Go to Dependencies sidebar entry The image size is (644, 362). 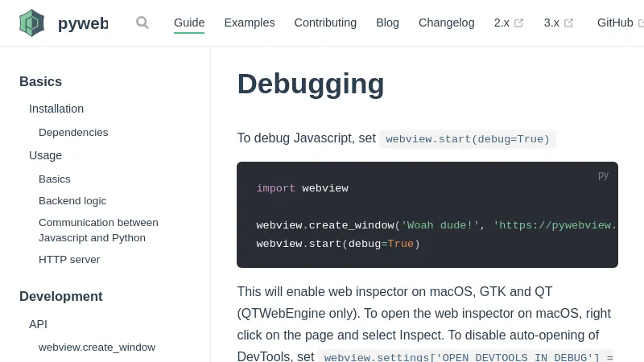73,132
